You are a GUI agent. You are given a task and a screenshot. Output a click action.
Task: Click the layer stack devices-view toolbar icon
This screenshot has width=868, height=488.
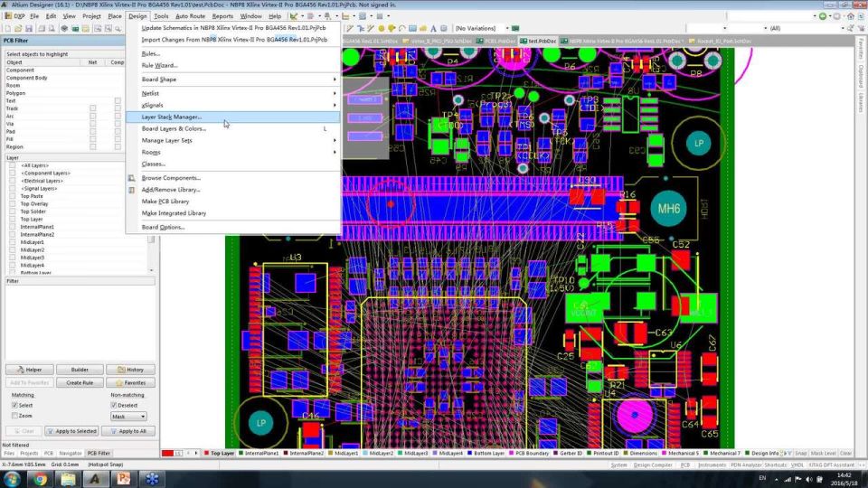(x=64, y=28)
